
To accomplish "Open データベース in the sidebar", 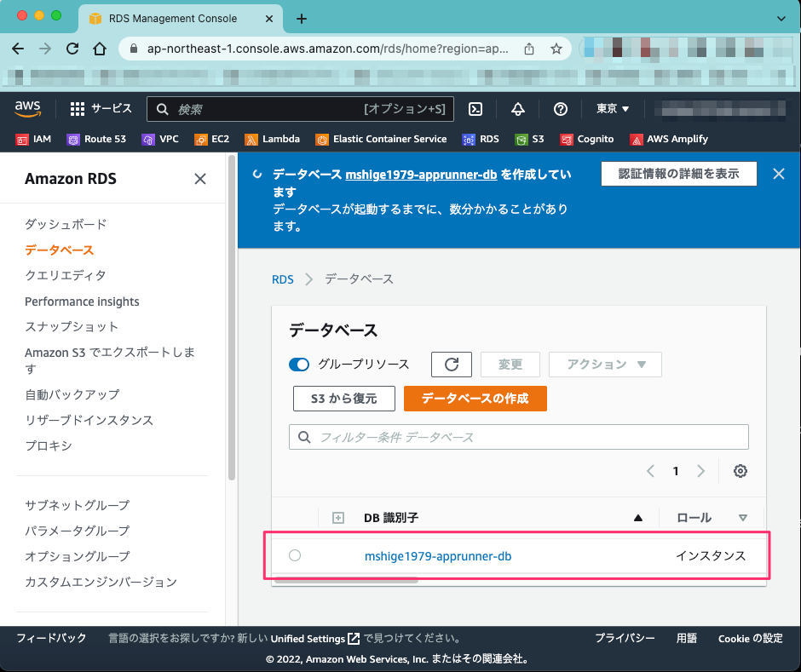I will [x=60, y=250].
